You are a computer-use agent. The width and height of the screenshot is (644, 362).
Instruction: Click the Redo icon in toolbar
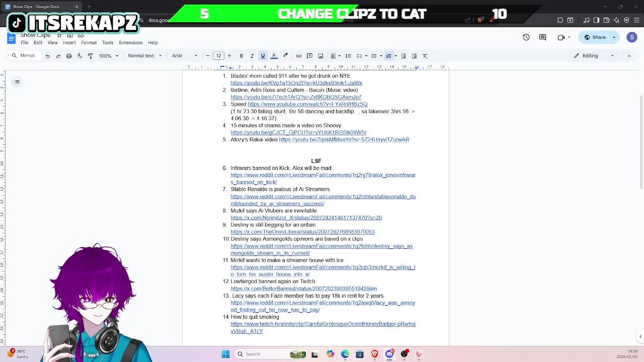pos(58,56)
